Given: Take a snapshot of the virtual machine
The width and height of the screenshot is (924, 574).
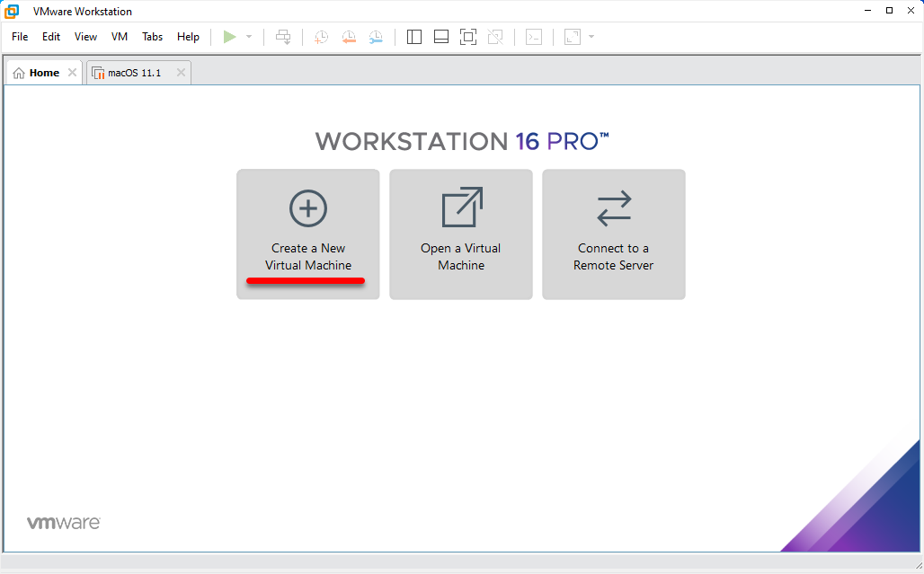Looking at the screenshot, I should coord(321,37).
